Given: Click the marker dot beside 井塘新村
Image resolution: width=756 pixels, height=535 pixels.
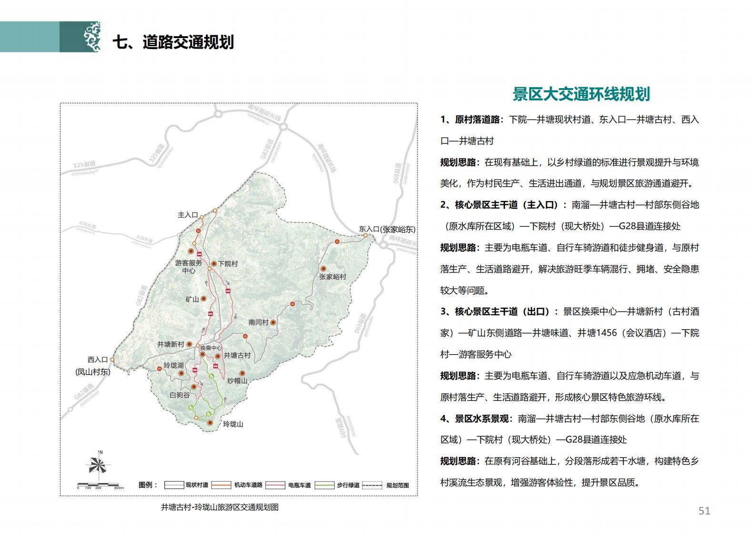Looking at the screenshot, I should (x=189, y=344).
